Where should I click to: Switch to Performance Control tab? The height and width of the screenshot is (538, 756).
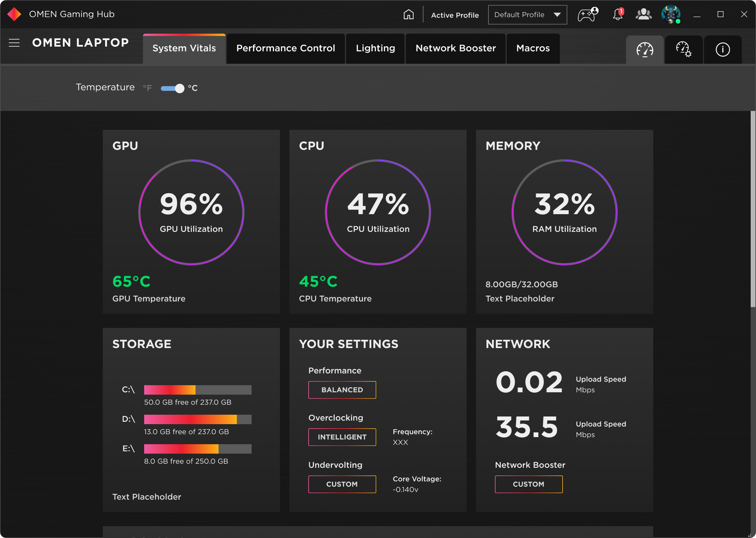coord(285,48)
